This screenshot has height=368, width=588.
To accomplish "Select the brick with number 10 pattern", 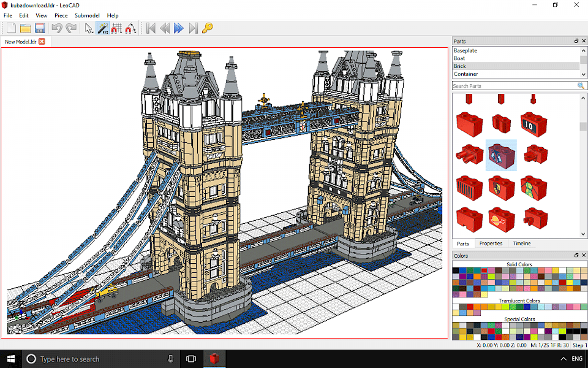I will click(533, 124).
